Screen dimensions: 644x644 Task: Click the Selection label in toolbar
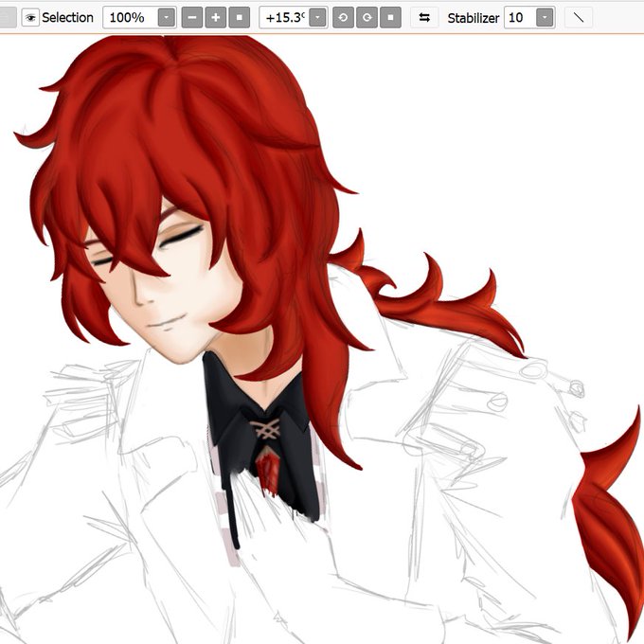[68, 18]
